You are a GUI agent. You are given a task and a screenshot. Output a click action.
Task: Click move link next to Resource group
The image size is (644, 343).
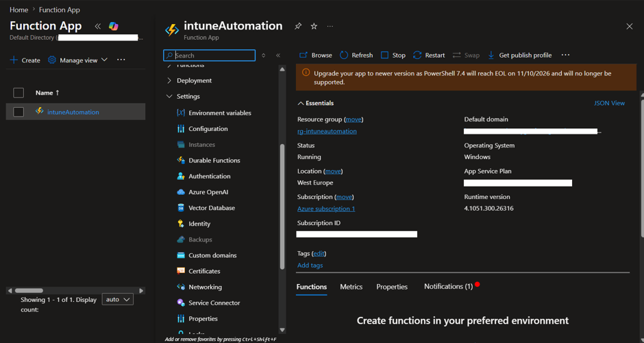(354, 119)
